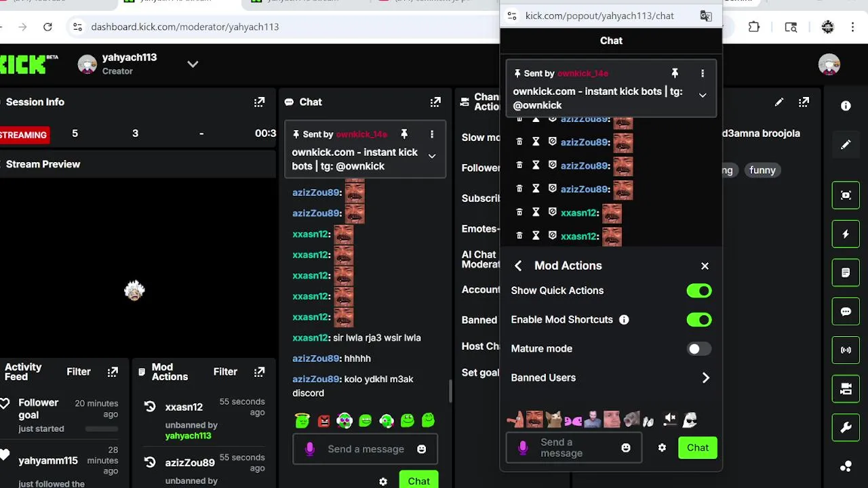Click the microphone icon in dashboard chat input
868x488 pixels.
310,449
